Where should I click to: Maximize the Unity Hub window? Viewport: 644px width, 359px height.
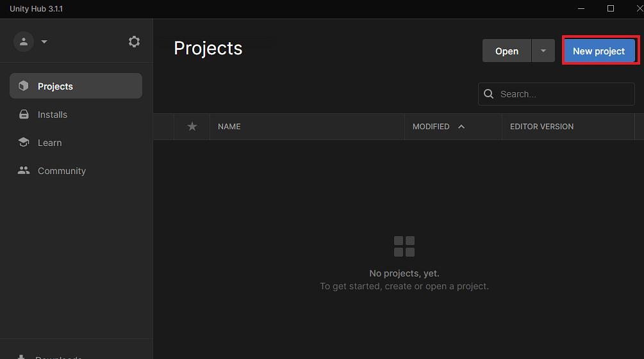coord(611,8)
